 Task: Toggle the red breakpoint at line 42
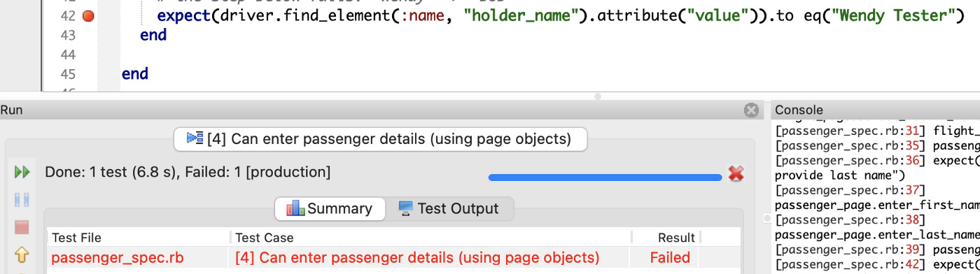coord(88,15)
